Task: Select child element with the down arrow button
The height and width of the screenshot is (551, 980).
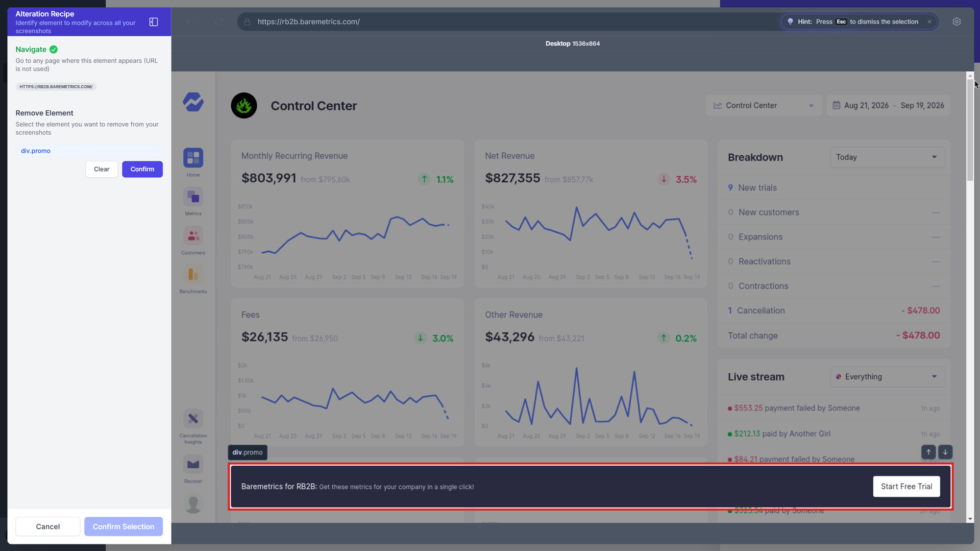Action: (945, 452)
